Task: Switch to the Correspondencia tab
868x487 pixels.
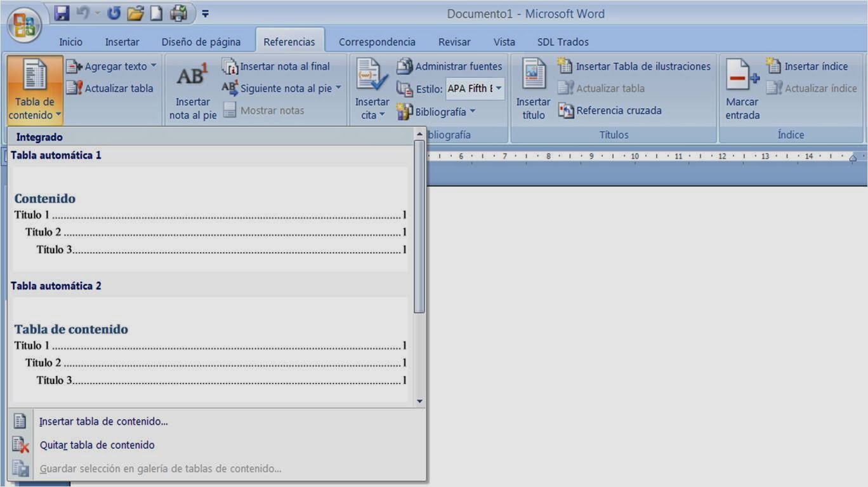Action: (377, 42)
